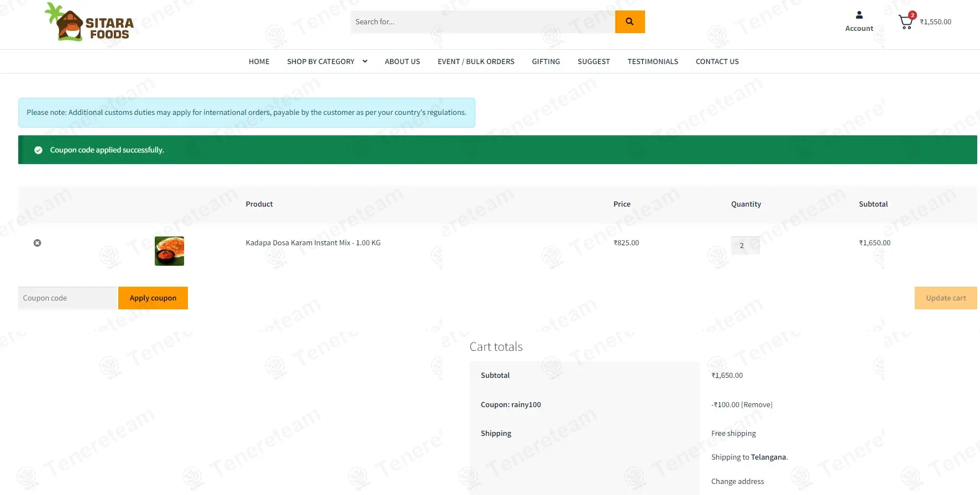This screenshot has height=495, width=980.
Task: Remove Kadapa Dosa Karam item from cart
Action: click(37, 243)
